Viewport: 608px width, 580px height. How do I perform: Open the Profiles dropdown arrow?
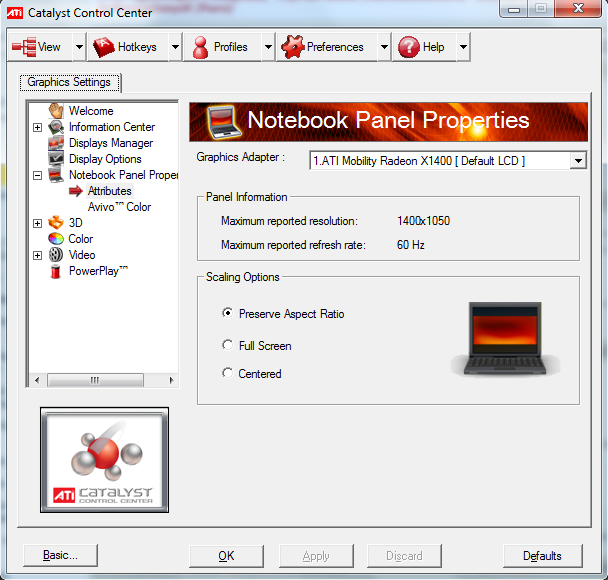point(268,47)
